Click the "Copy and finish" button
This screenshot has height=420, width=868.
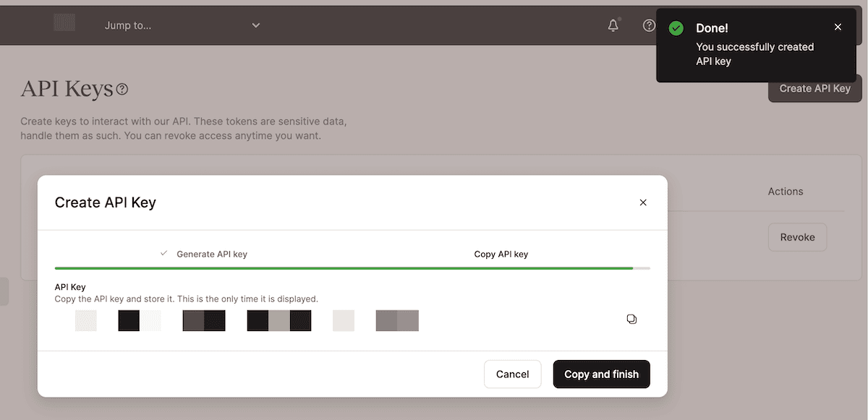pyautogui.click(x=601, y=374)
